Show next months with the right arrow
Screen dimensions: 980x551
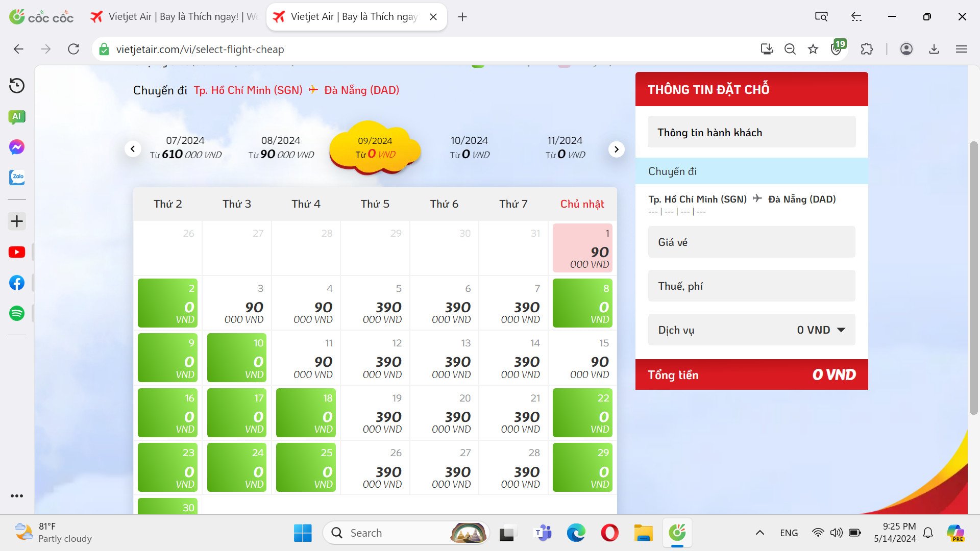(x=616, y=149)
